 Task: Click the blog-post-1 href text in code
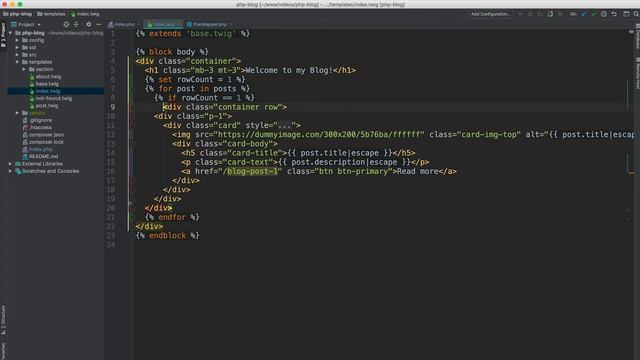click(x=252, y=171)
